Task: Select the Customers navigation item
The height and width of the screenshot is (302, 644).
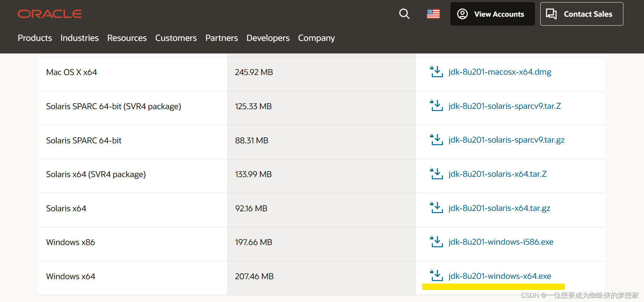Action: point(176,38)
